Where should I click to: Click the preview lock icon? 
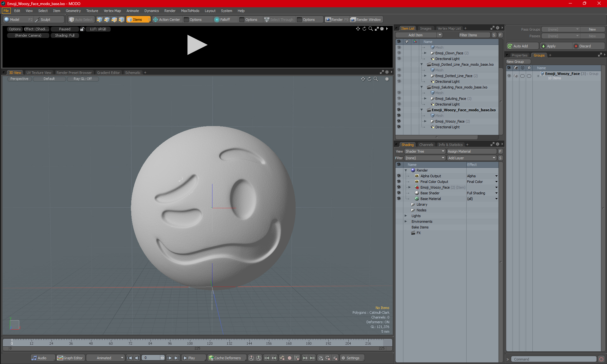(82, 29)
